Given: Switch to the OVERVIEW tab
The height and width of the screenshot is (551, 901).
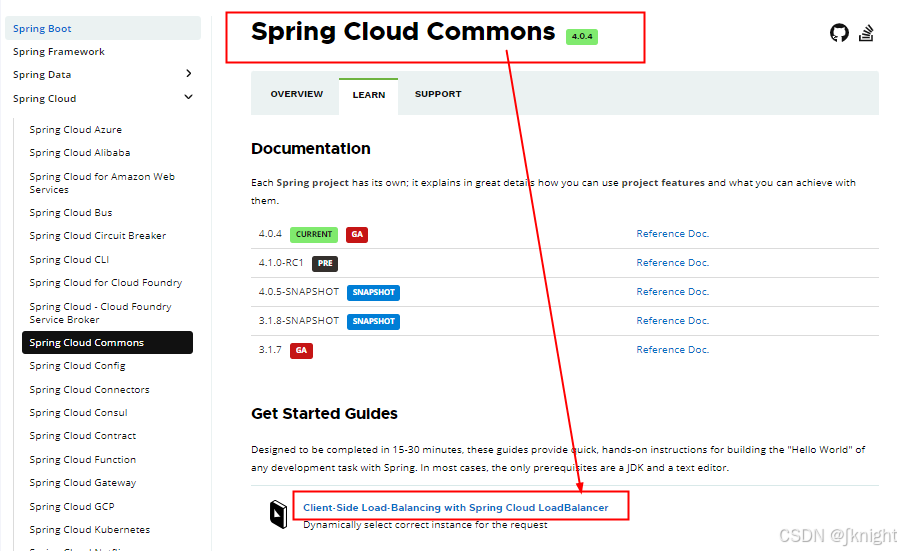Looking at the screenshot, I should [x=297, y=94].
